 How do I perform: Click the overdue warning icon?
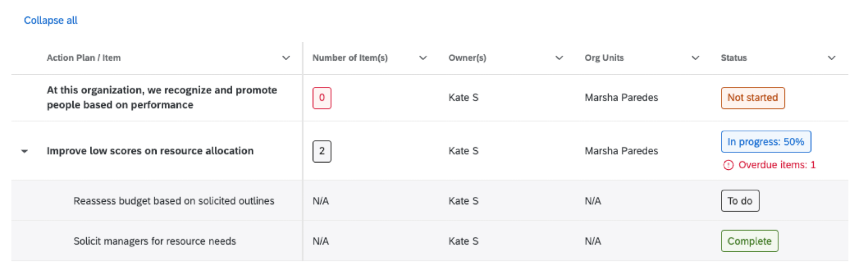click(728, 165)
